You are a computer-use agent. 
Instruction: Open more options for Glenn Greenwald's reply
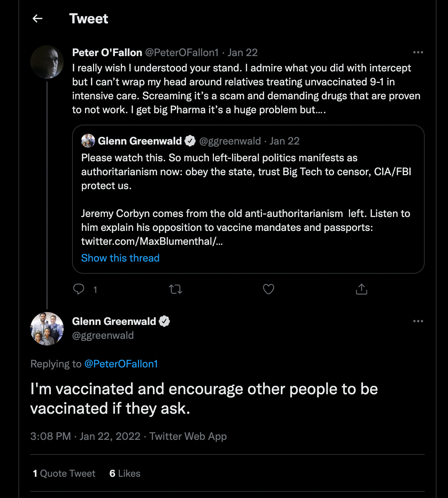(418, 321)
